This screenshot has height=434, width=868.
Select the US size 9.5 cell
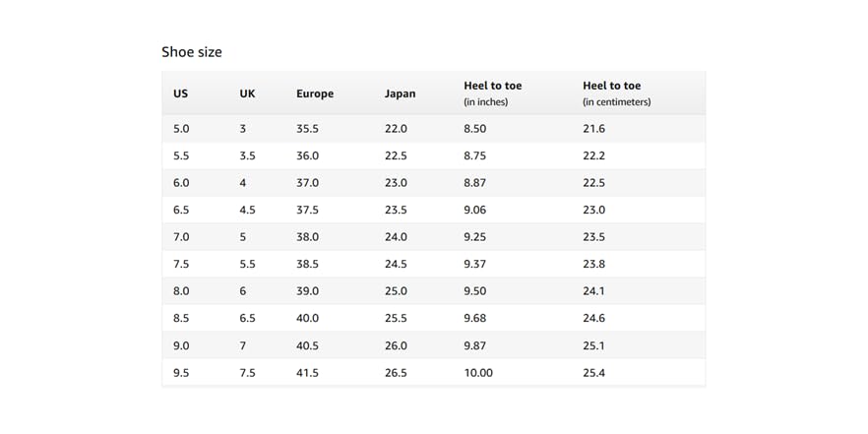point(181,373)
